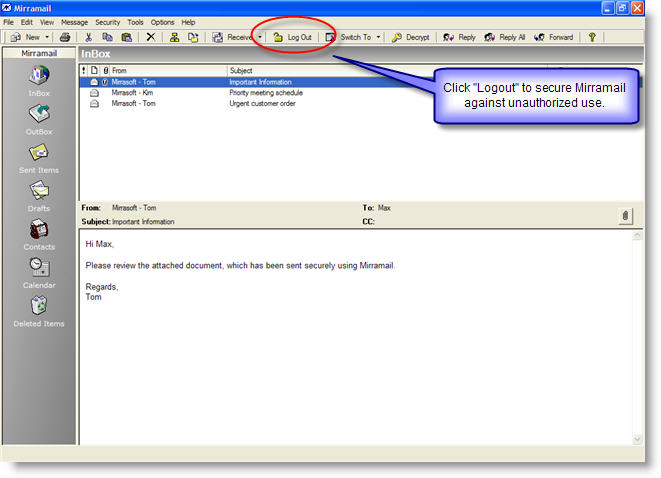Click the Help question mark icon
661x478 pixels.
(x=592, y=37)
